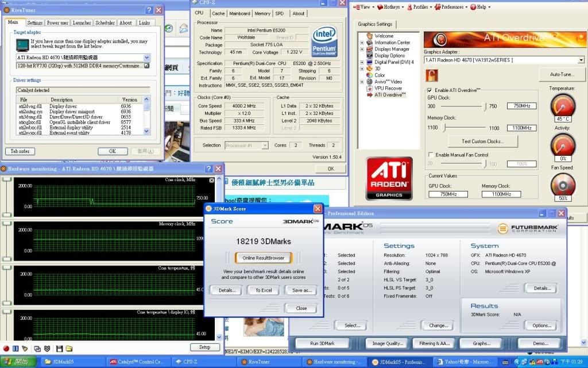This screenshot has height=368, width=588.
Task: Click the ATI Radeon Graphics logo
Action: 389,178
